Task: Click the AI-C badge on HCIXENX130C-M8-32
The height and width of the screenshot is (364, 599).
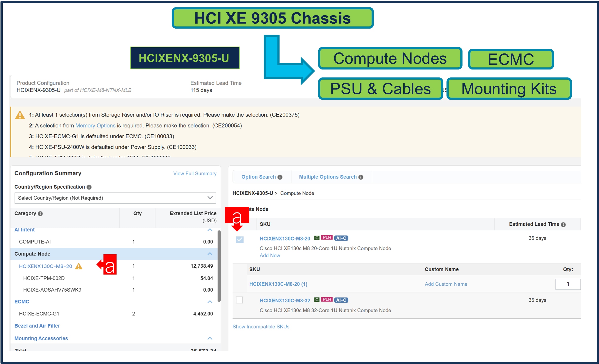Action: 341,300
